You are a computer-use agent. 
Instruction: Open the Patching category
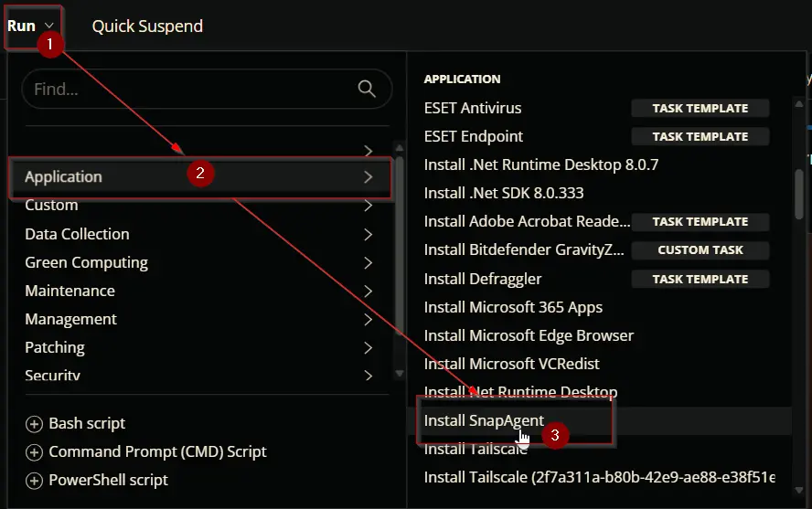(x=55, y=347)
